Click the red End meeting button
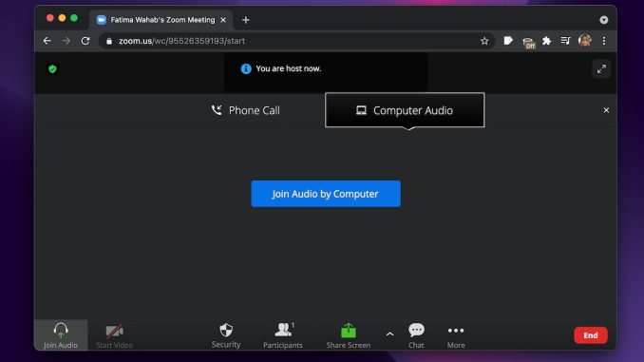This screenshot has height=362, width=644. pos(591,335)
